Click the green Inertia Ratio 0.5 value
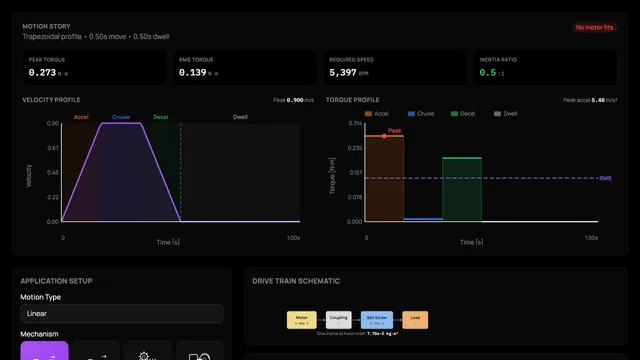 click(x=488, y=73)
